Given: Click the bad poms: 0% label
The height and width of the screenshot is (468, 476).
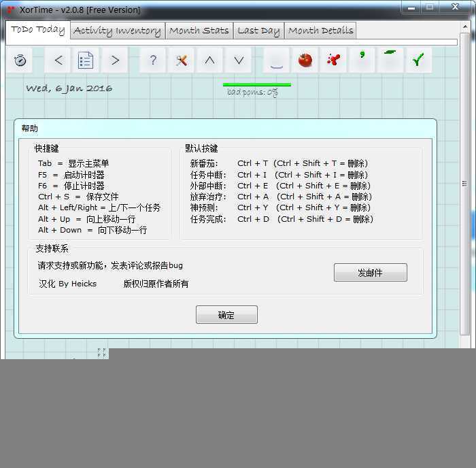Looking at the screenshot, I should [x=252, y=92].
